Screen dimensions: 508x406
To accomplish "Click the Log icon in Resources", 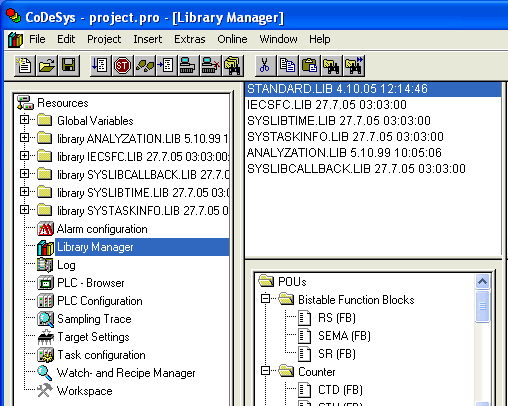I will 45,265.
